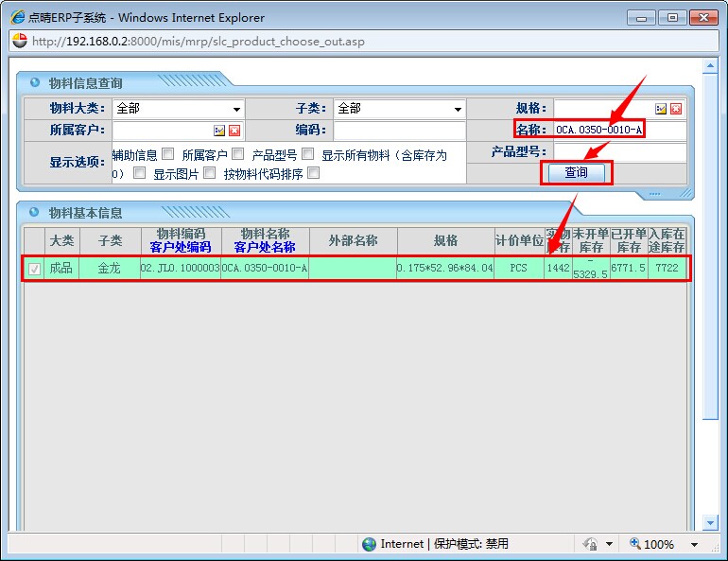
Task: Click the 产品型号 input field
Action: coord(620,152)
